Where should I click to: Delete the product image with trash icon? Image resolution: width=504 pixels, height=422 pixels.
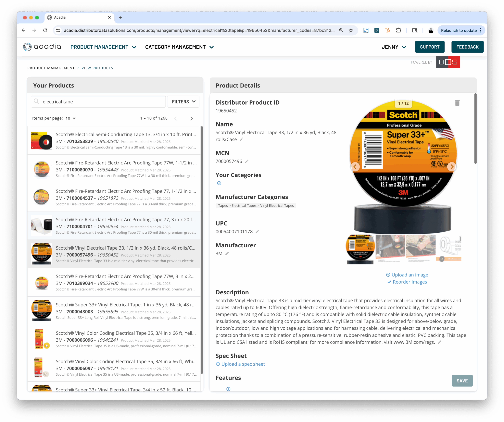point(457,103)
